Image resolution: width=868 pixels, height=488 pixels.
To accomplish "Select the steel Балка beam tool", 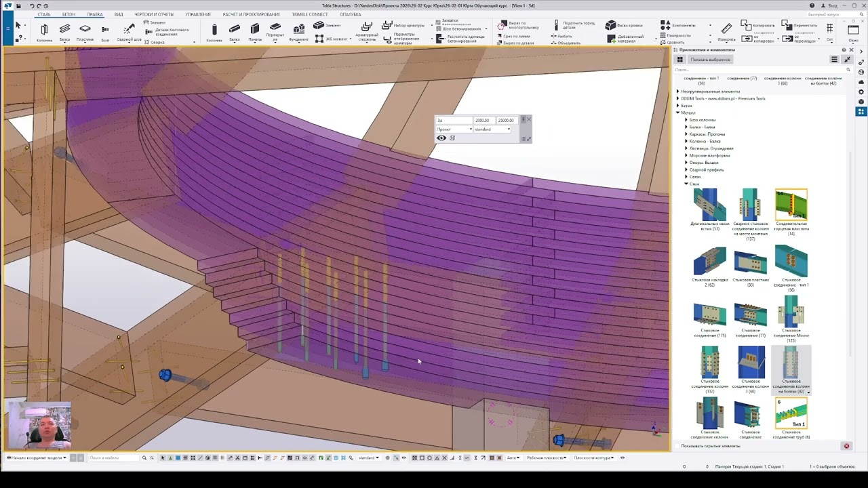I will (64, 32).
